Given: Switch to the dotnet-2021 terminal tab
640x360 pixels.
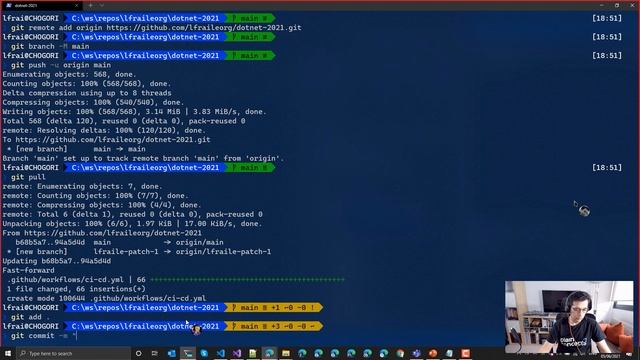Looking at the screenshot, I should coord(41,5).
